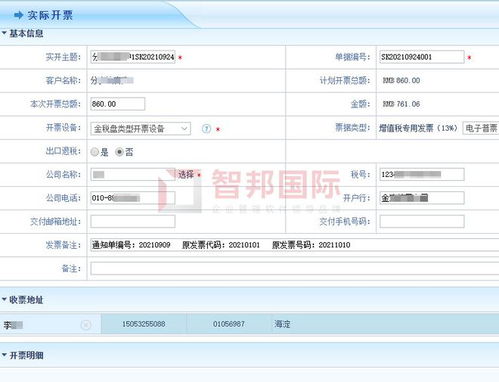
Task: Click 海淀 in the address row
Action: [x=282, y=324]
